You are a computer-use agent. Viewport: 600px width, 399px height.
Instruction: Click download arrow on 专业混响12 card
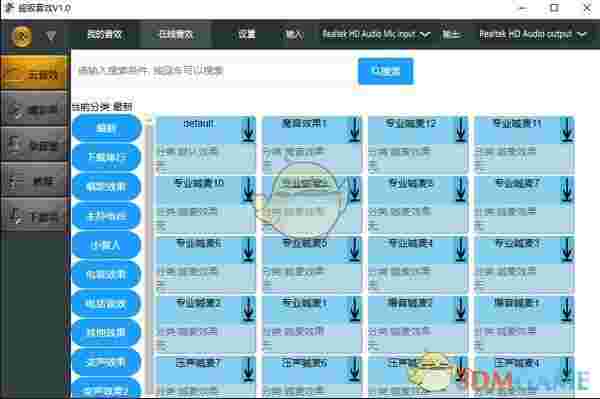click(x=461, y=130)
